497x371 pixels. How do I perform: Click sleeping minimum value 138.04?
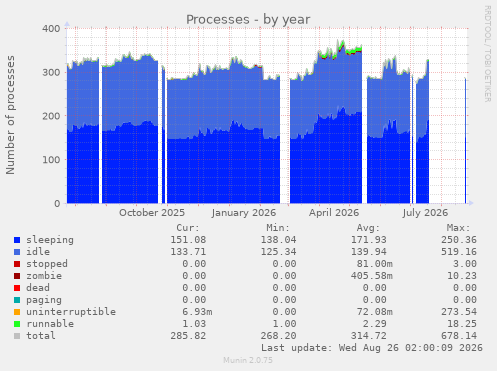coord(278,240)
